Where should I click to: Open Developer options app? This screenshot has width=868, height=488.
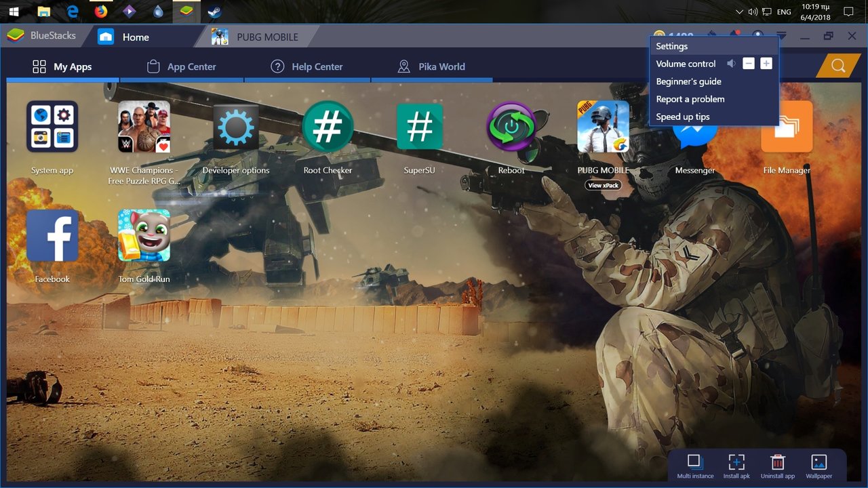236,127
